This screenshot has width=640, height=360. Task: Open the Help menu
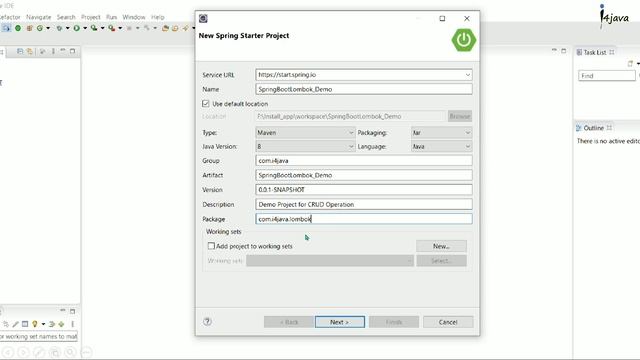pyautogui.click(x=158, y=17)
